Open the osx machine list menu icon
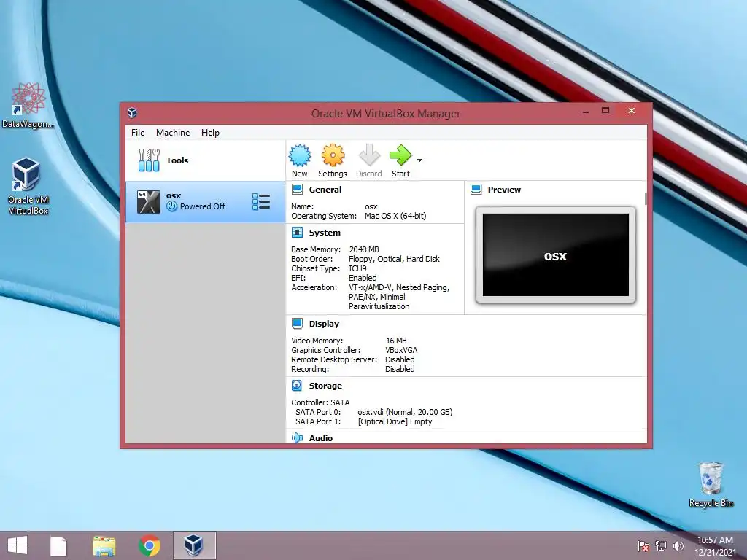The image size is (747, 560). (x=261, y=201)
